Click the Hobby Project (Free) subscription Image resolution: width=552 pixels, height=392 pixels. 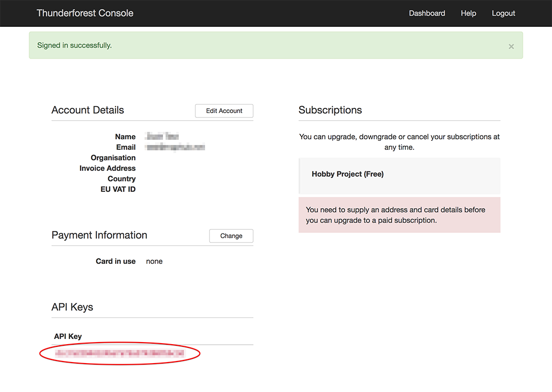coord(347,174)
